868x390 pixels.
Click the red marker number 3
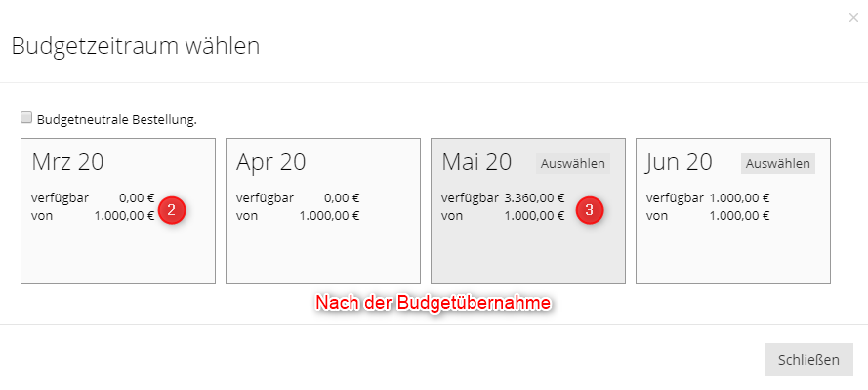pyautogui.click(x=589, y=210)
